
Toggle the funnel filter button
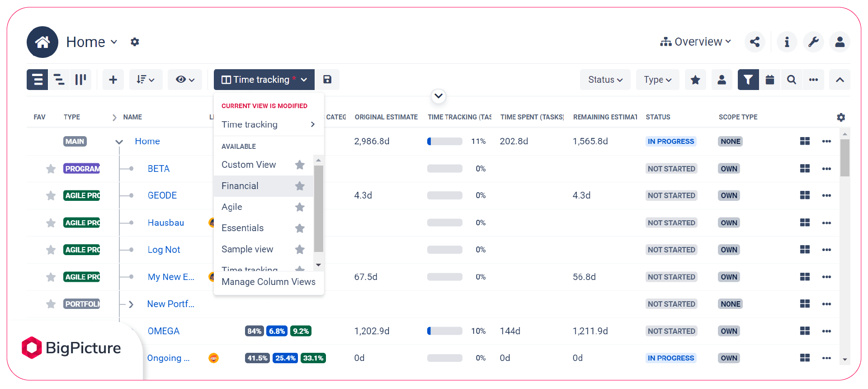(748, 80)
